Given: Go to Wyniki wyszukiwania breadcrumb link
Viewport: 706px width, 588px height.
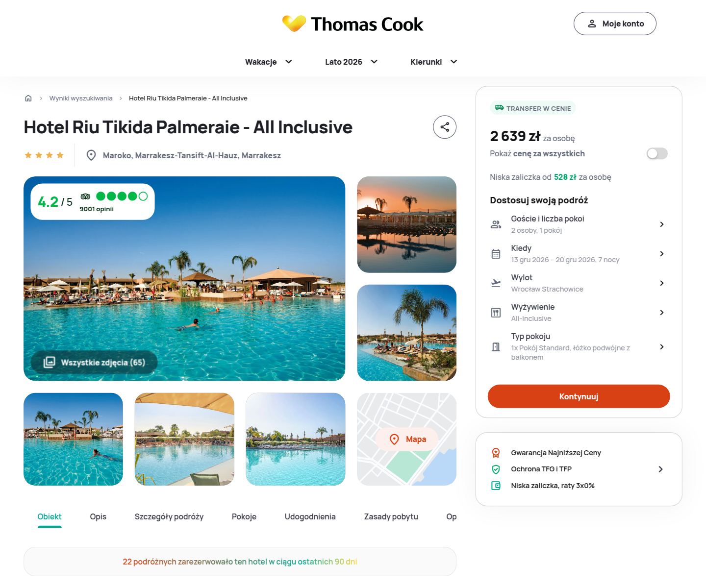Looking at the screenshot, I should (x=81, y=98).
